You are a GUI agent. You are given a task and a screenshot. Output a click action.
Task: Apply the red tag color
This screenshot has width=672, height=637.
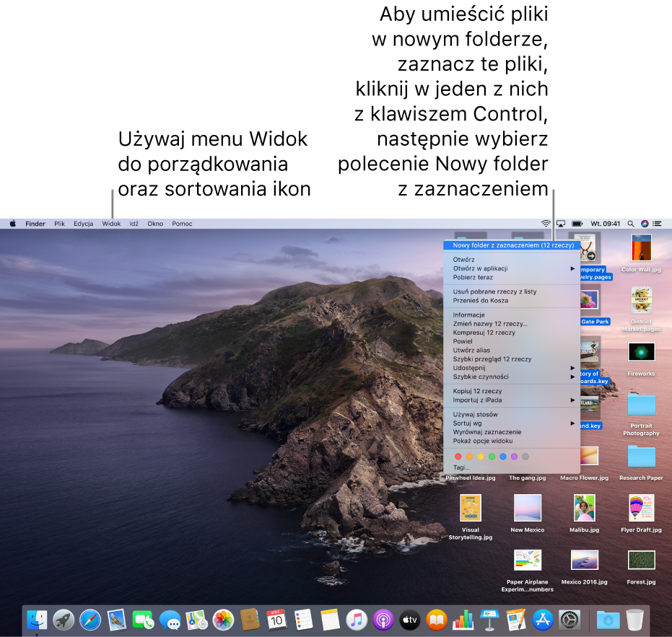tap(458, 456)
